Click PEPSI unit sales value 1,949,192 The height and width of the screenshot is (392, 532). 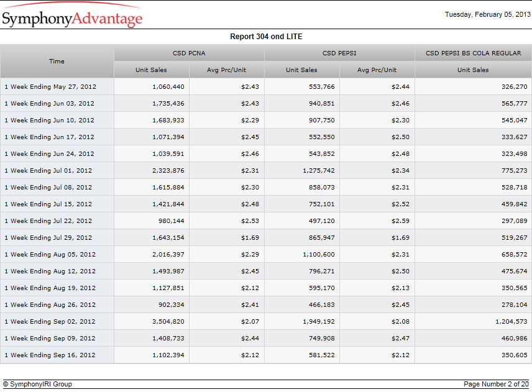point(319,321)
